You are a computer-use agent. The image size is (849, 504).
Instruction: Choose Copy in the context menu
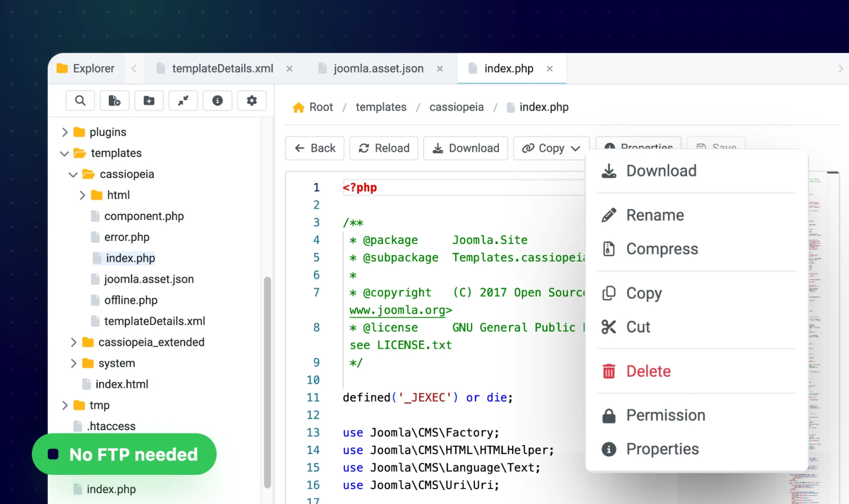coord(697,293)
